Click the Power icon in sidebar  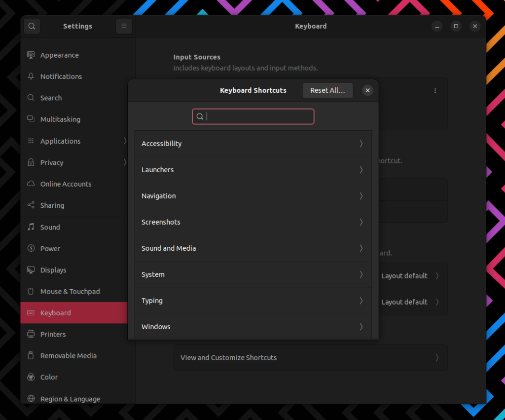point(31,248)
